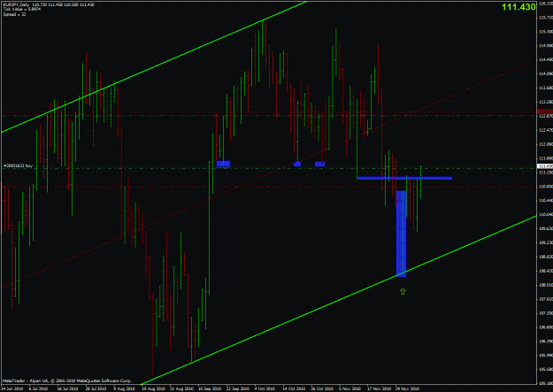Click the "10 Sep 2010" date label
553x392 pixels.
(x=210, y=388)
